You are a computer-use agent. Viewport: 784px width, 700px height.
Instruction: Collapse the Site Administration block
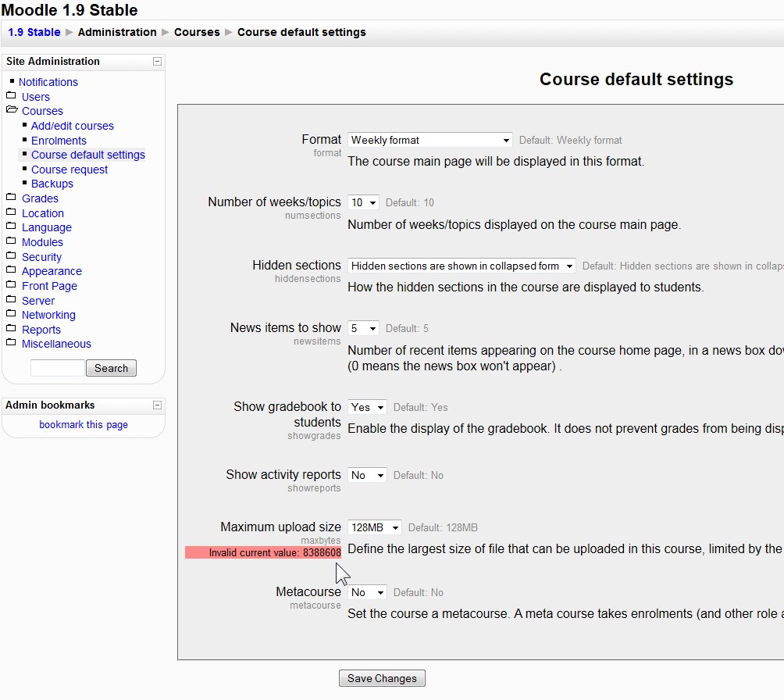coord(157,62)
